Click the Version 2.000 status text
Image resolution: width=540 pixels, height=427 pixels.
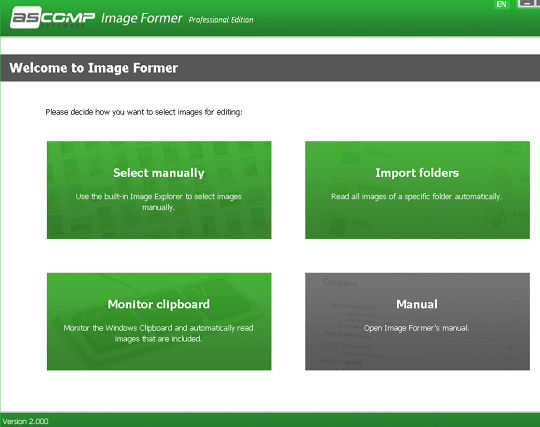pos(25,421)
